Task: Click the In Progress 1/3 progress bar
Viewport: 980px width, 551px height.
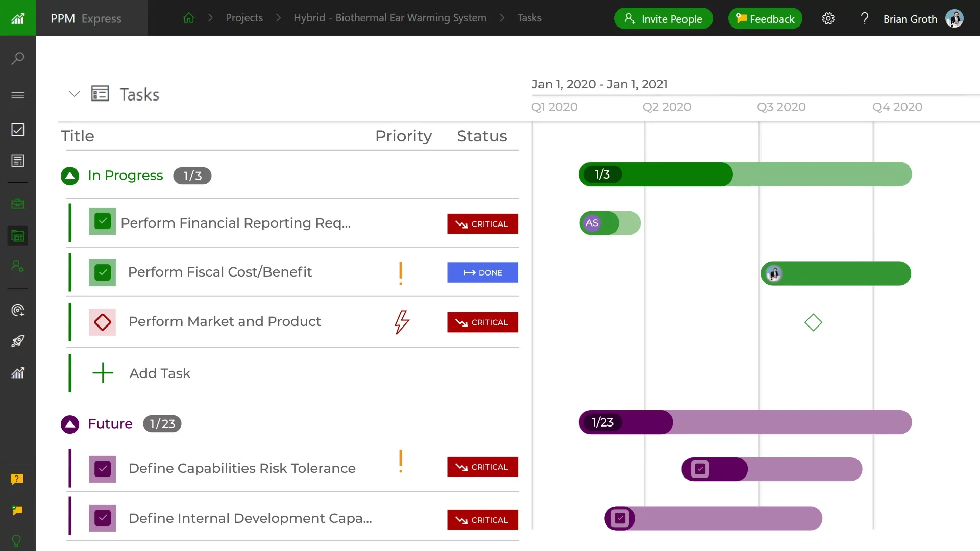Action: [x=745, y=174]
